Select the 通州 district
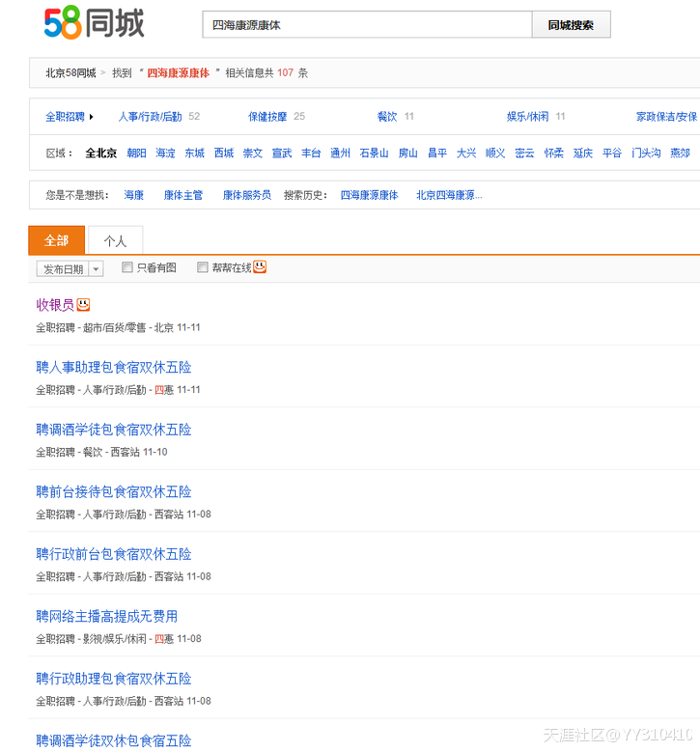This screenshot has height=752, width=700. (340, 153)
